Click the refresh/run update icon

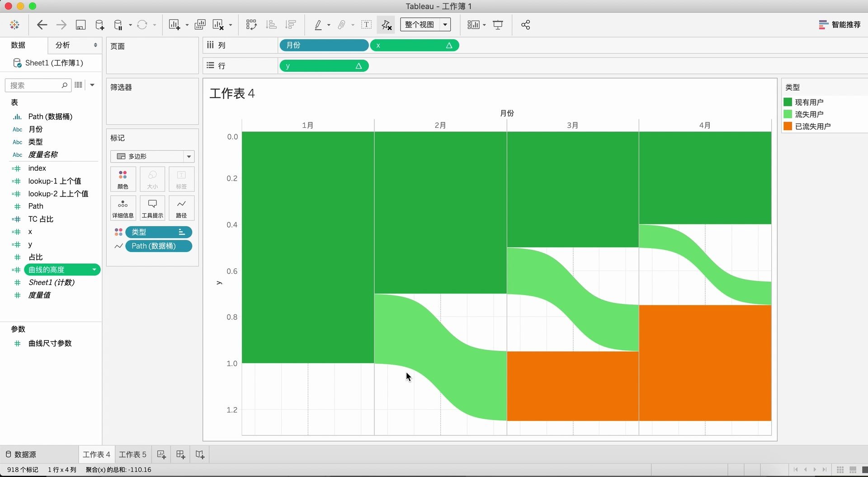pos(142,25)
